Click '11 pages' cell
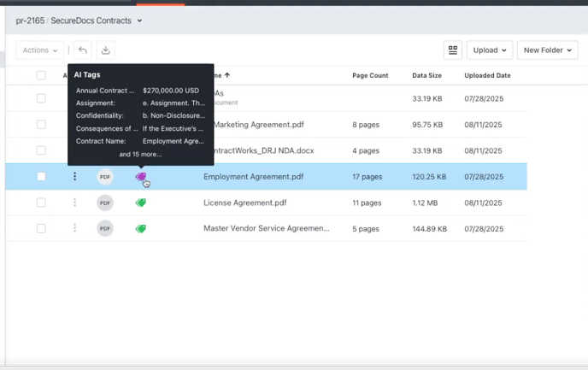Image resolution: width=588 pixels, height=370 pixels. tap(367, 203)
